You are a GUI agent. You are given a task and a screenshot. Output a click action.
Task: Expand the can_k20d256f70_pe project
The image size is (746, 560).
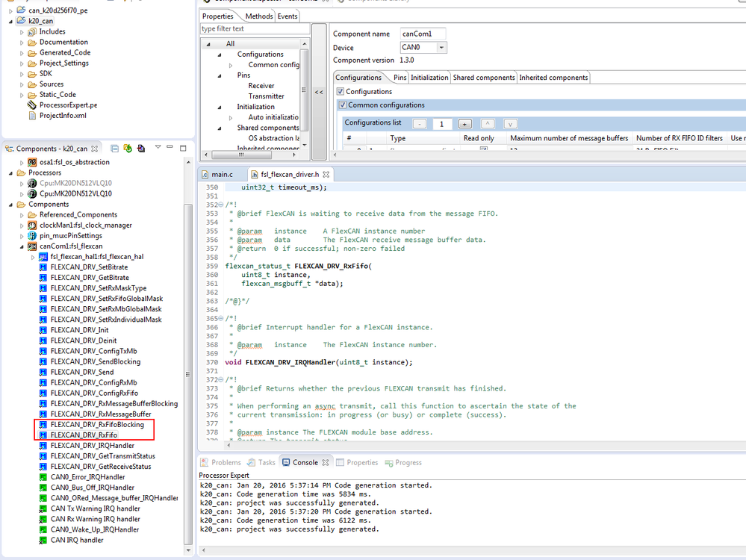click(10, 10)
